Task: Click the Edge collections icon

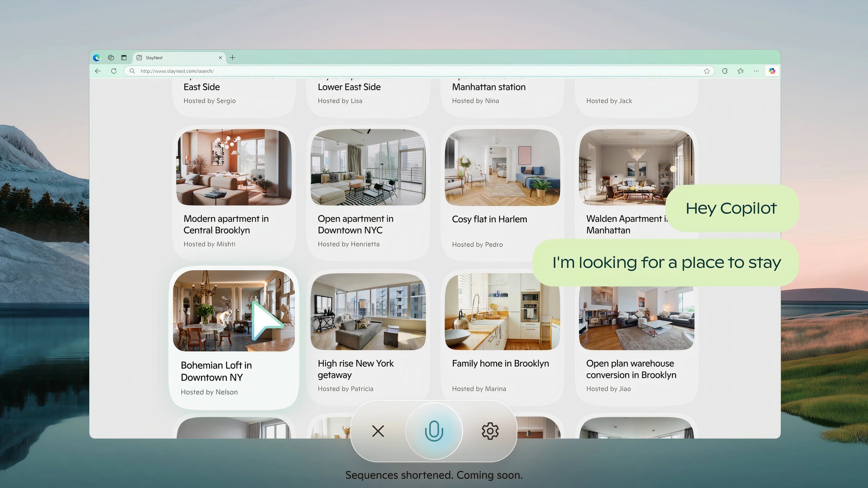Action: (x=741, y=71)
